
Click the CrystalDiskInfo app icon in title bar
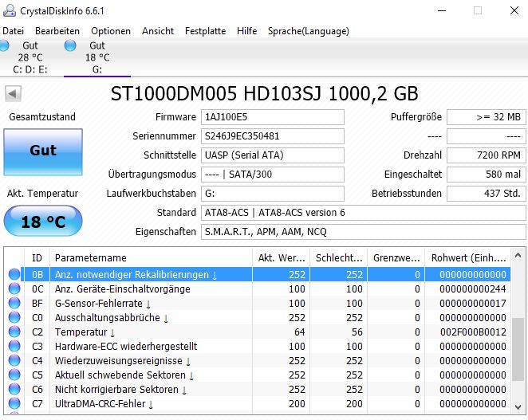(x=10, y=10)
